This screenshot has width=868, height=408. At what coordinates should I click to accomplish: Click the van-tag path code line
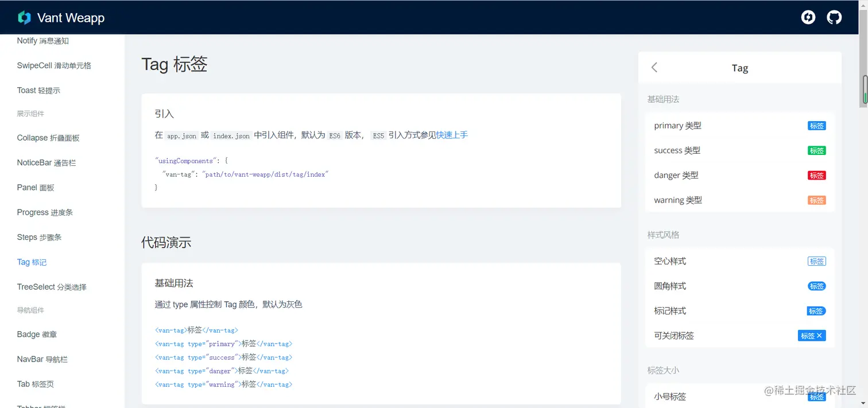245,174
